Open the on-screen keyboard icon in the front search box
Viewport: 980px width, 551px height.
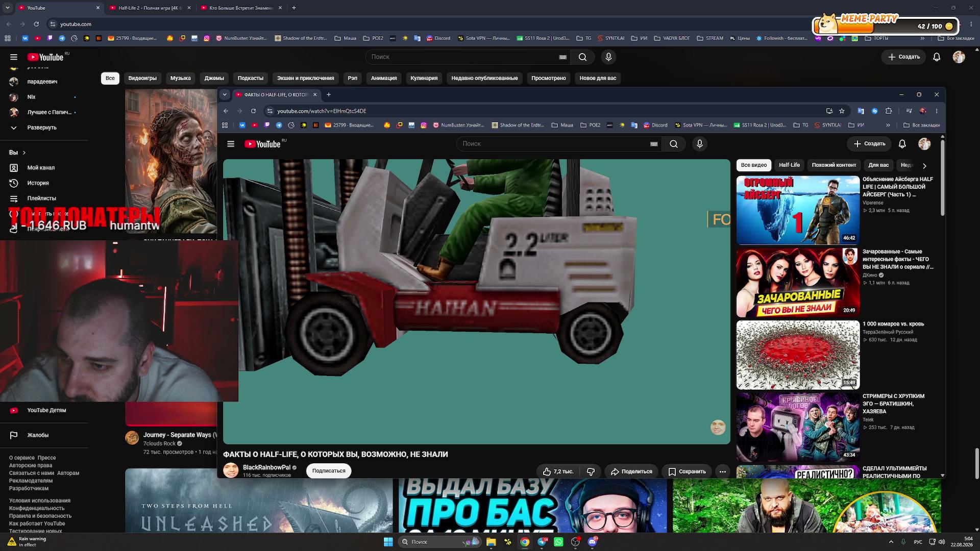(x=654, y=144)
